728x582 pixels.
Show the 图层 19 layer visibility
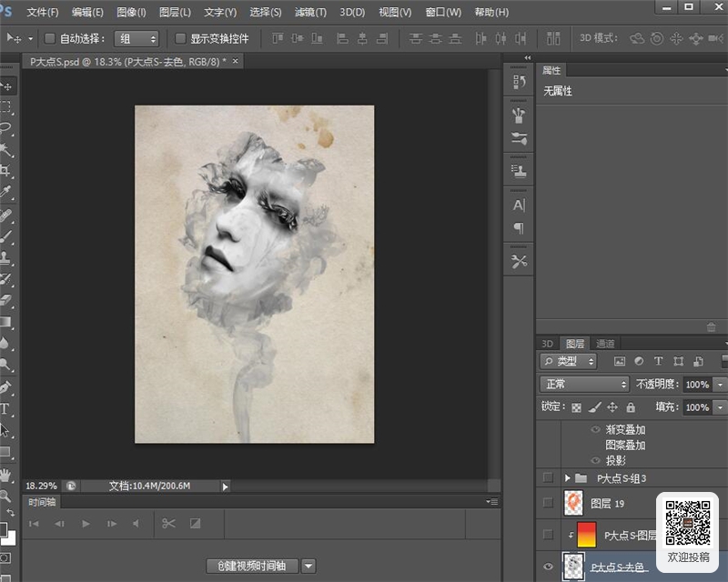[x=548, y=503]
